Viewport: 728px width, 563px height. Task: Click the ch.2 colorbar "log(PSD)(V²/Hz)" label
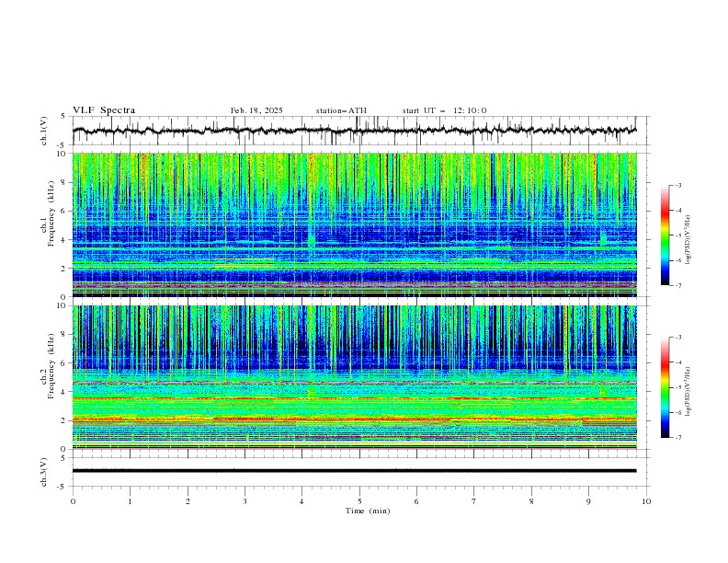[688, 391]
